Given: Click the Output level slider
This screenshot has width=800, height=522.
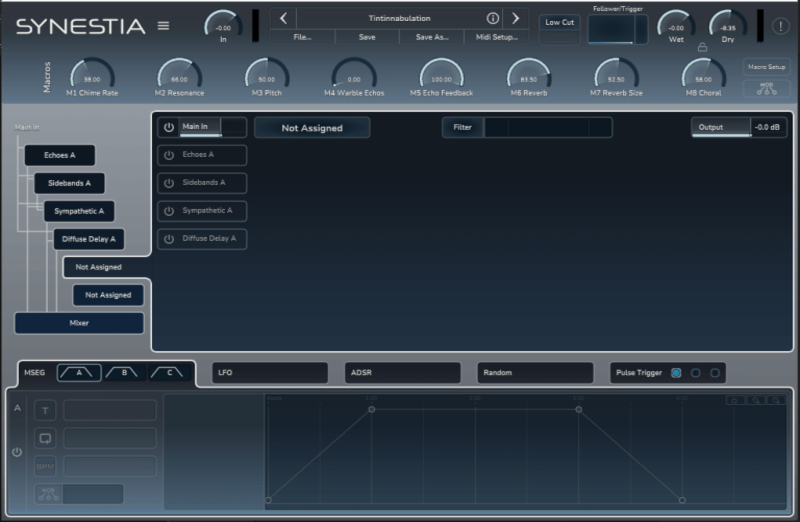Looking at the screenshot, I should [721, 128].
